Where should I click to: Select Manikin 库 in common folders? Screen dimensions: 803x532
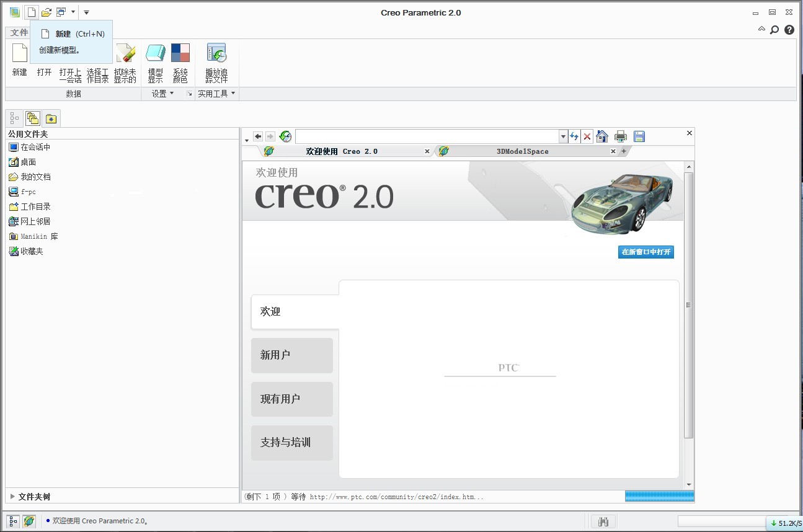(x=33, y=236)
